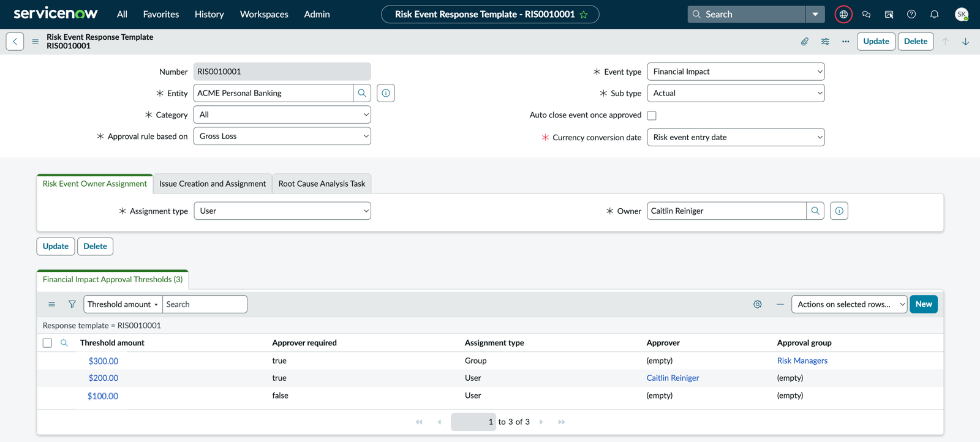The height and width of the screenshot is (442, 980).
Task: Open the Currency conversion date dropdown
Action: click(736, 137)
